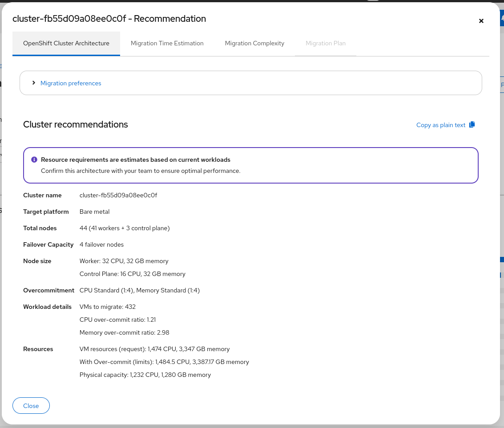
Task: Click the Node size label
Action: 37,261
